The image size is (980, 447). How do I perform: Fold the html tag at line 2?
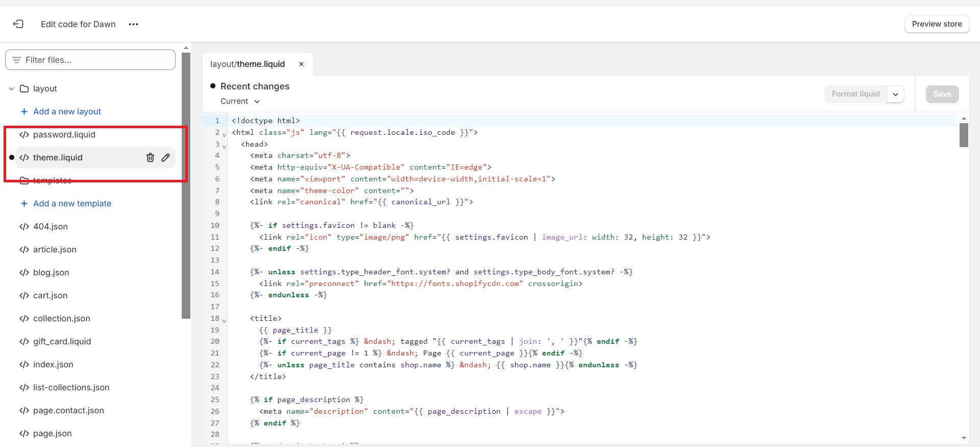point(224,135)
